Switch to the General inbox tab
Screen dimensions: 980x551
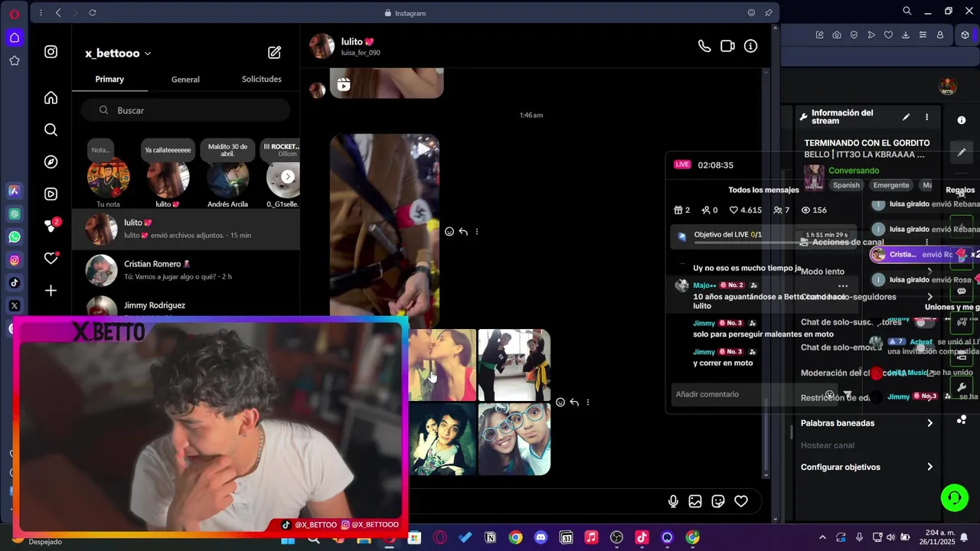coord(185,79)
